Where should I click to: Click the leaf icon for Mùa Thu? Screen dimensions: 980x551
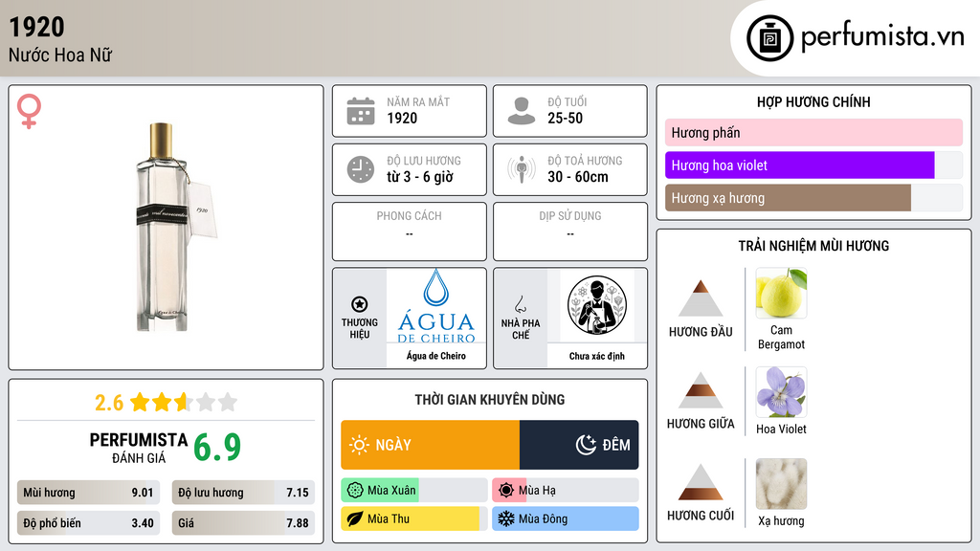coord(355,519)
